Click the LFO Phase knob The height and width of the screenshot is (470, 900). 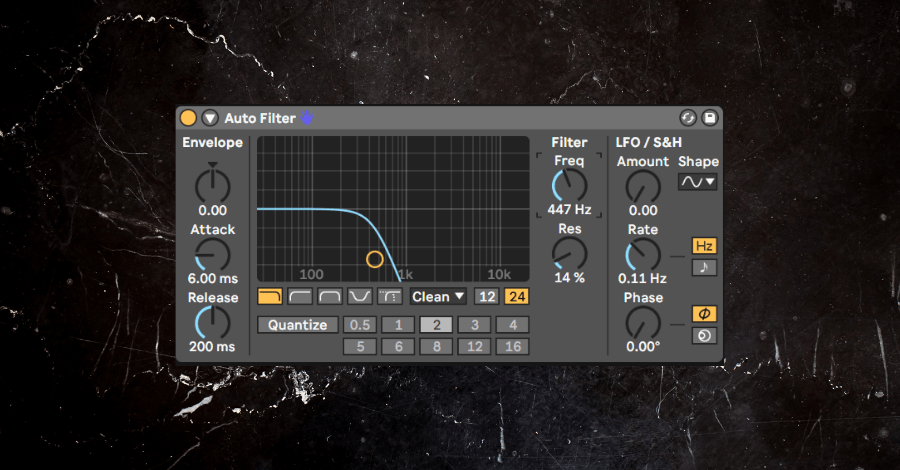pos(643,323)
